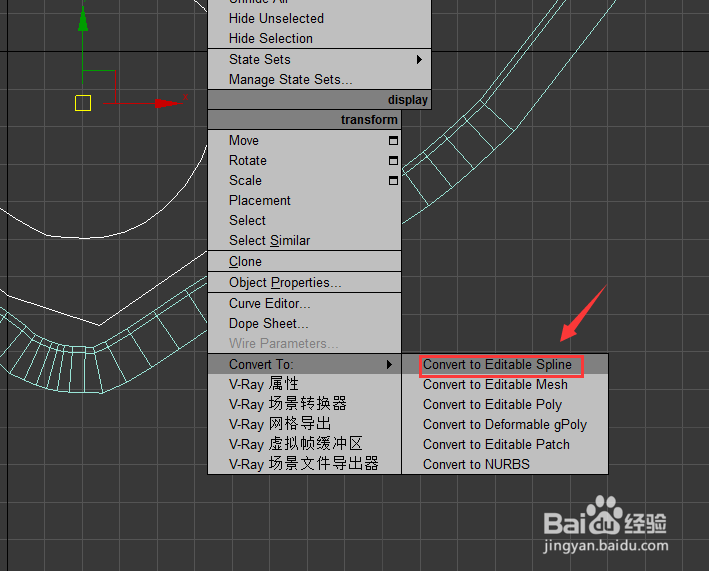Open V-Ray 网格导出 menu entry
This screenshot has width=709, height=571.
(304, 424)
